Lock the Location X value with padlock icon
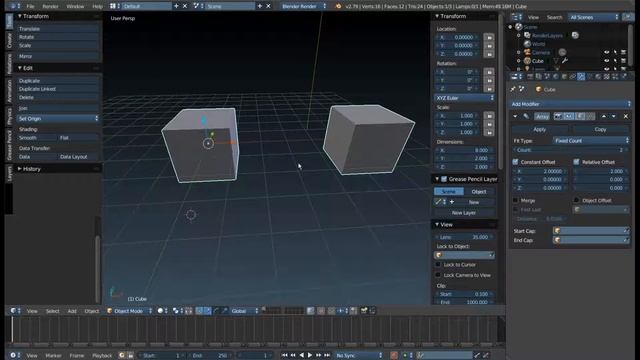 click(489, 37)
